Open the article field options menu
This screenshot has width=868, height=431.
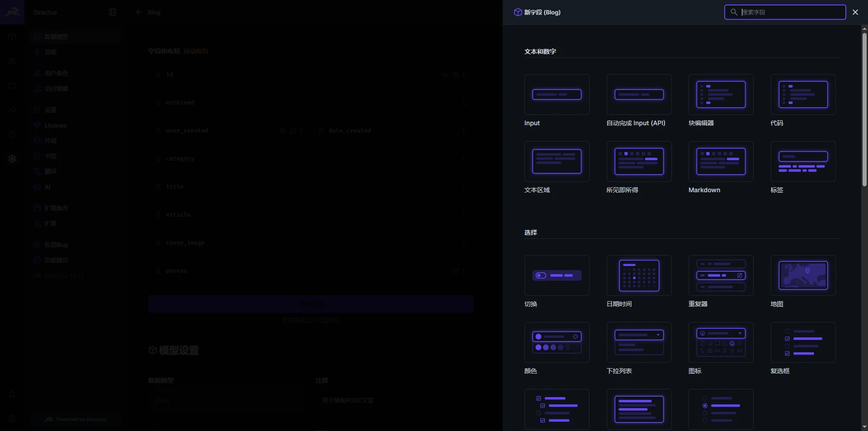(464, 215)
